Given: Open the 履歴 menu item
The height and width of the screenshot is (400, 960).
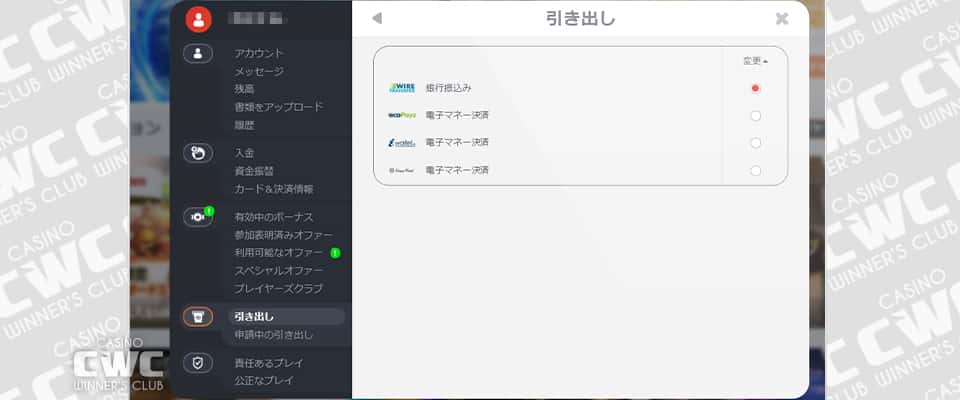Looking at the screenshot, I should point(244,125).
